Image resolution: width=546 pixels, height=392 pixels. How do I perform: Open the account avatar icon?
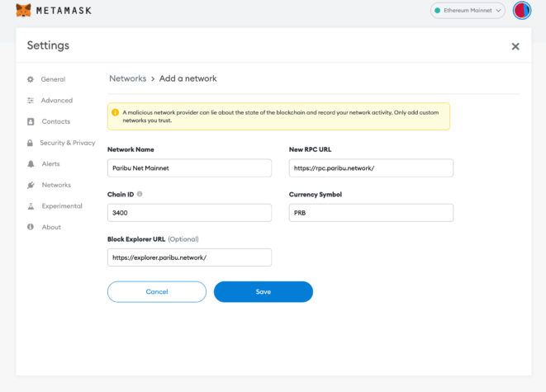(x=521, y=11)
